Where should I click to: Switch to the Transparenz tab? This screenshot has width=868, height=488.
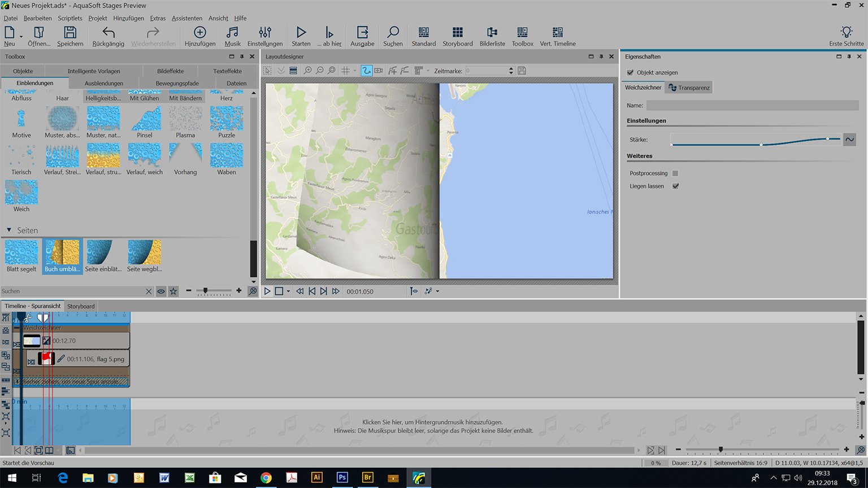689,88
